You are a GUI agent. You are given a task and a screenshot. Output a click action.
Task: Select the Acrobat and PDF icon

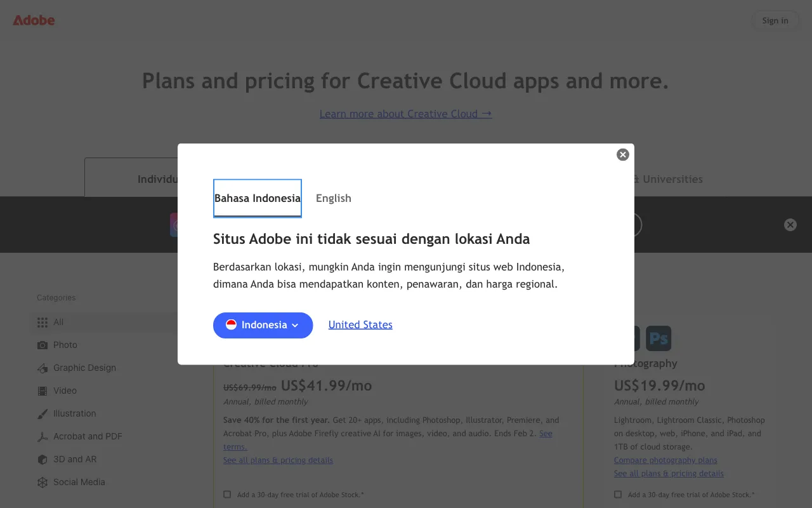[43, 437]
